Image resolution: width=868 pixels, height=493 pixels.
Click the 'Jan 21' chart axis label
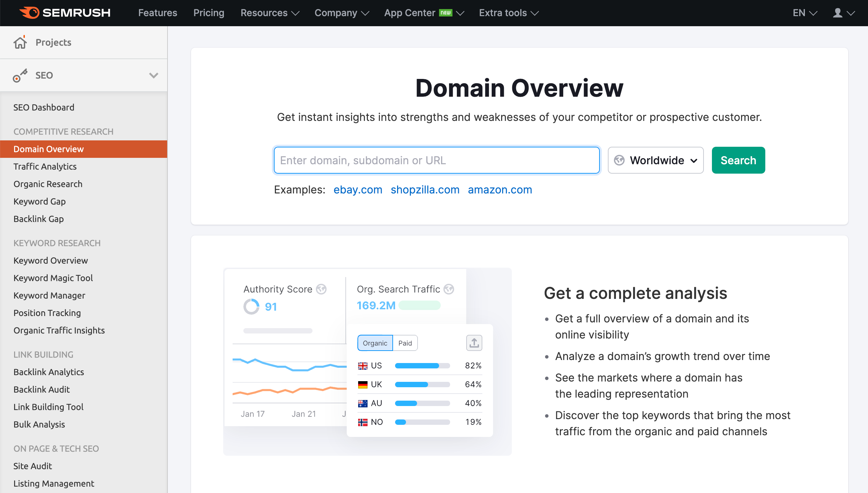click(303, 414)
